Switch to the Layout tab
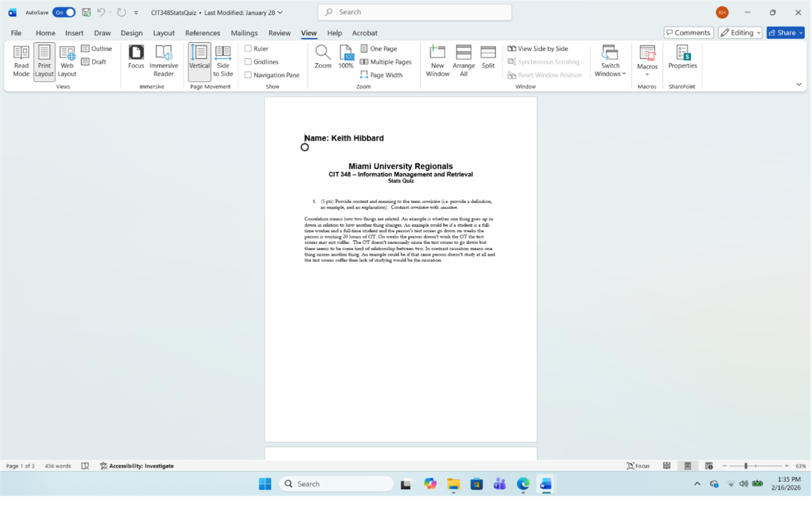This screenshot has height=508, width=812. (x=164, y=33)
